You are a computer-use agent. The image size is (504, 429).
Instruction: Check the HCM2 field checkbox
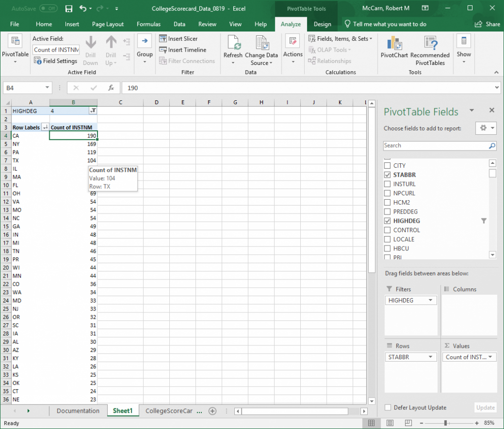[387, 203]
